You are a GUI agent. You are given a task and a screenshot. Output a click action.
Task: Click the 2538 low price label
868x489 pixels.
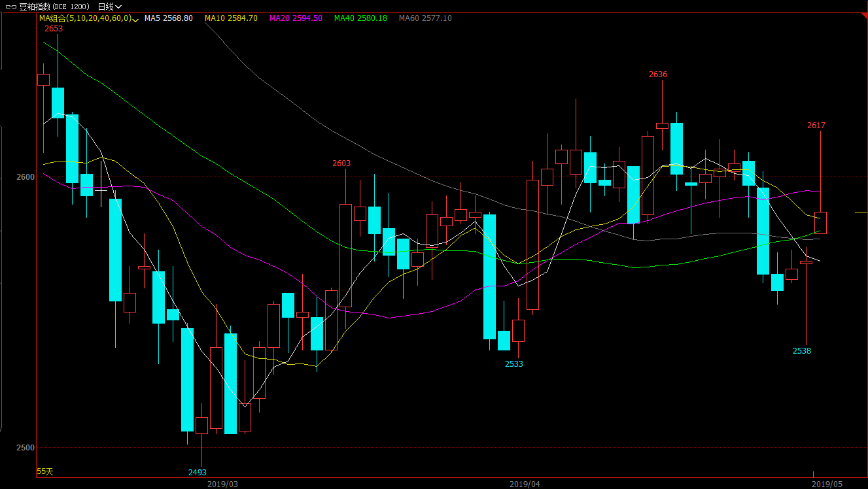point(802,351)
